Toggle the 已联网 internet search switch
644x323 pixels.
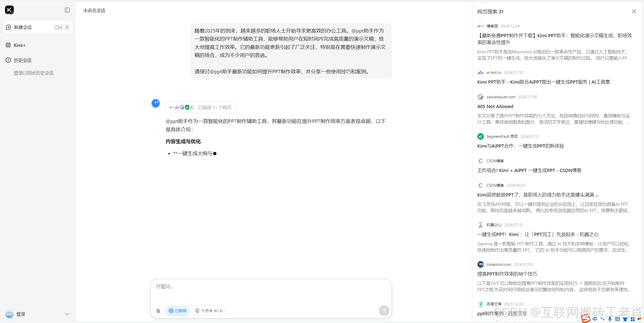click(x=178, y=311)
